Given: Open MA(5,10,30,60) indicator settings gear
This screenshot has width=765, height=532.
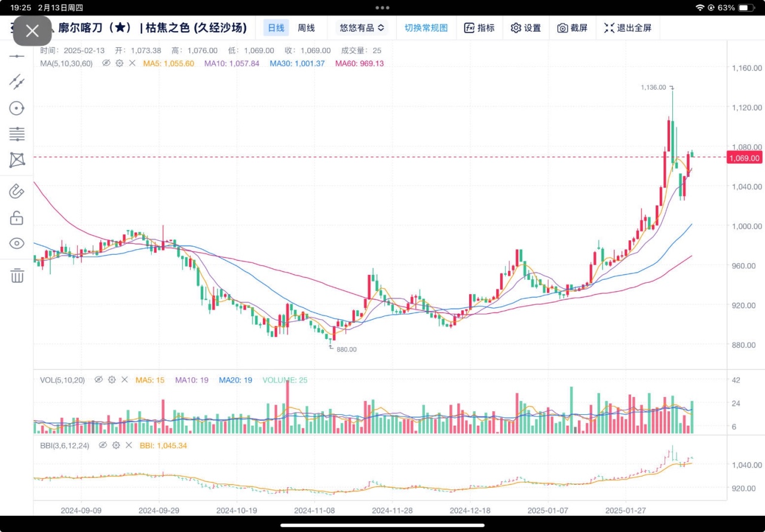Looking at the screenshot, I should pyautogui.click(x=120, y=63).
